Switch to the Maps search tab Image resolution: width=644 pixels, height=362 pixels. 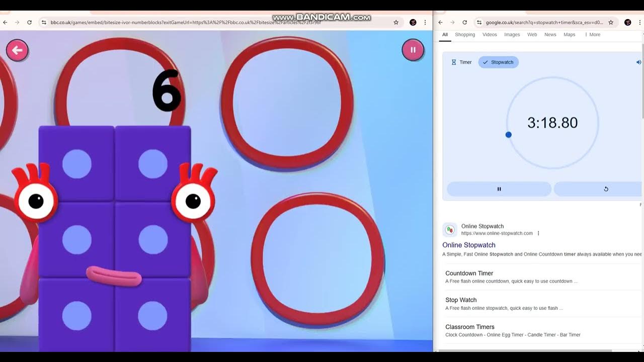pos(570,35)
